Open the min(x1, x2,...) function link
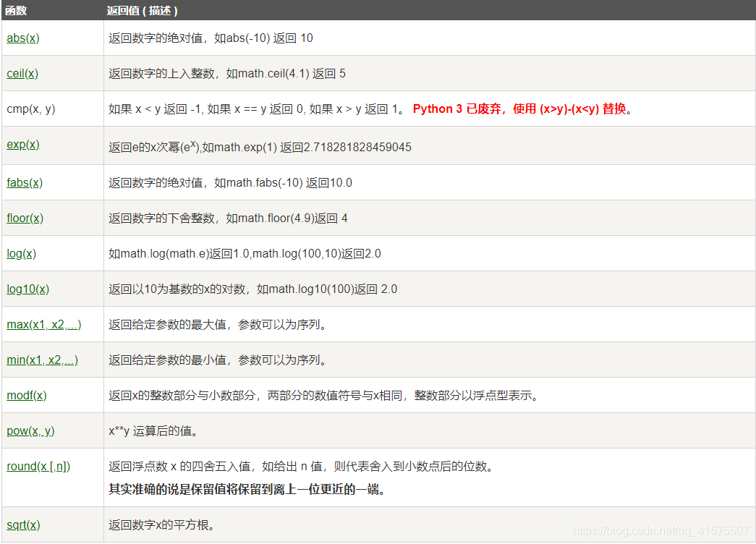 click(x=42, y=360)
